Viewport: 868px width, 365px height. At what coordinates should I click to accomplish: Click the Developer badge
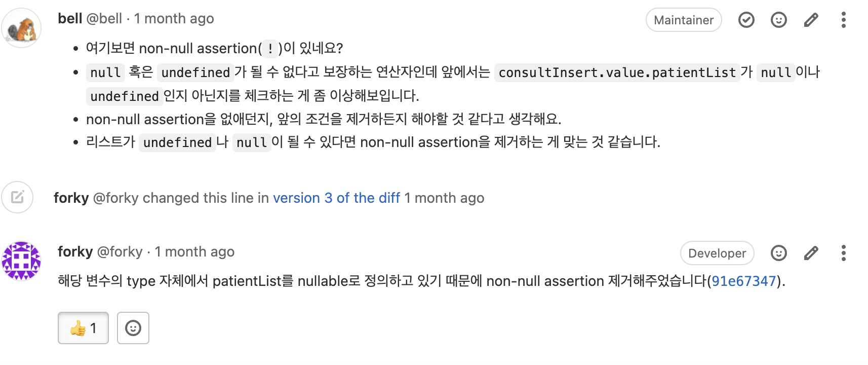coord(717,253)
